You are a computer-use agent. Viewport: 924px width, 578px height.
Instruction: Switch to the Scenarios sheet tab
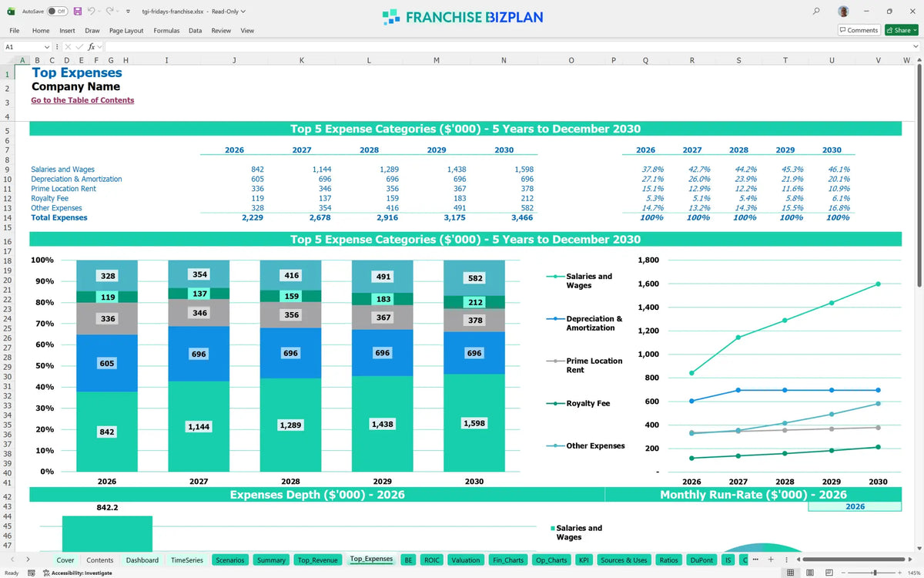230,560
